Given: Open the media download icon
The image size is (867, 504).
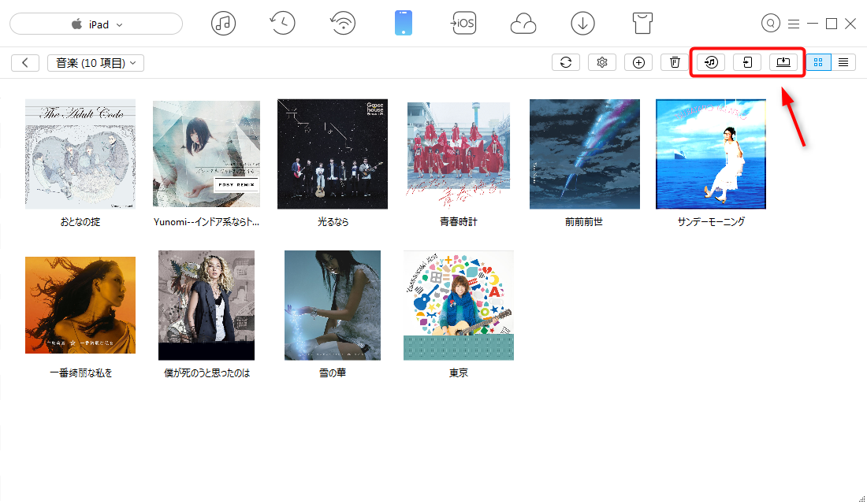Looking at the screenshot, I should [x=582, y=24].
